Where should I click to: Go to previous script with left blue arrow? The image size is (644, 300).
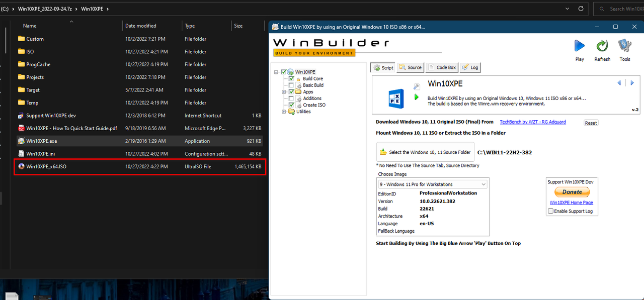tap(620, 83)
